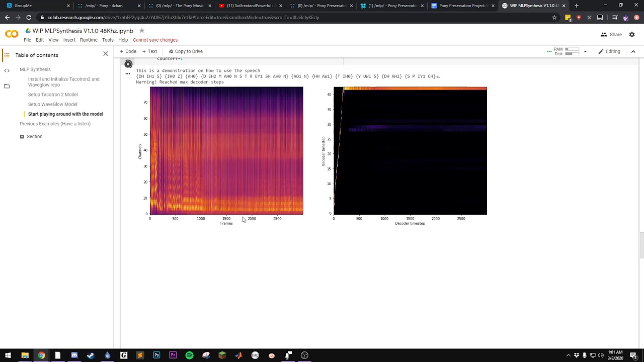Open the Runtime menu
The image size is (644, 362).
(89, 40)
